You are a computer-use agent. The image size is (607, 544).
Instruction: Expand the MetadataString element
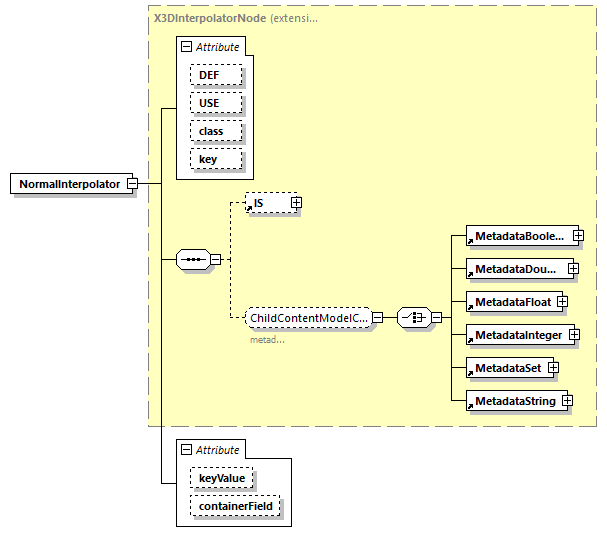tap(567, 401)
